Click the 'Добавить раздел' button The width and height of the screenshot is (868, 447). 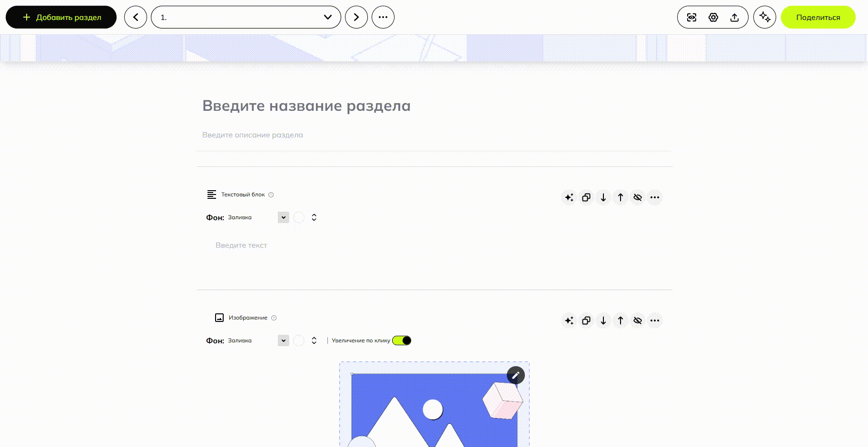pyautogui.click(x=61, y=17)
